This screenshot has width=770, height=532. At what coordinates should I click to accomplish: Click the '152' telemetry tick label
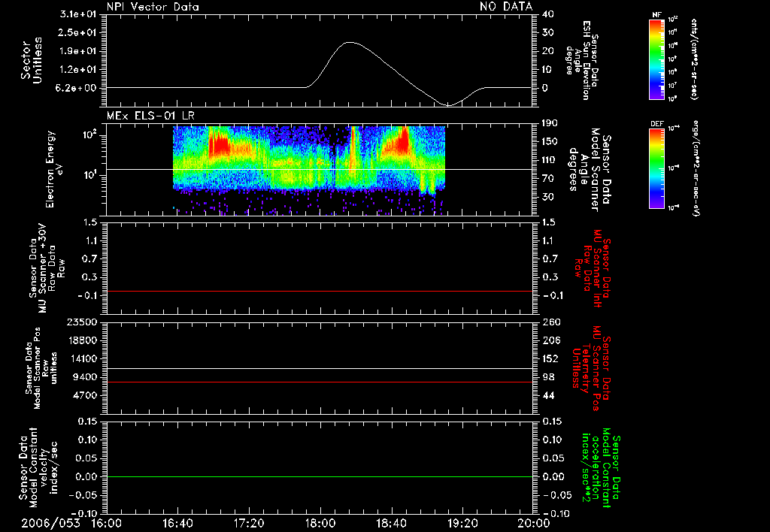point(551,358)
